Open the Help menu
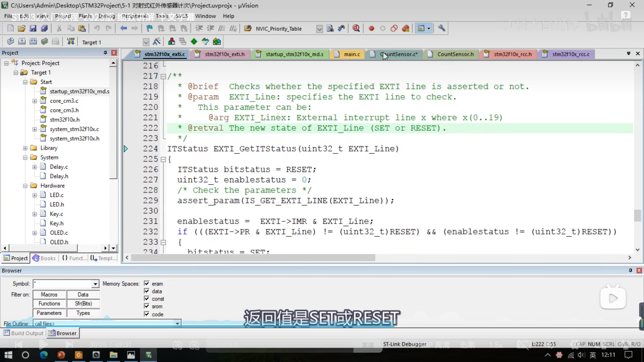The width and height of the screenshot is (644, 362). pyautogui.click(x=228, y=16)
